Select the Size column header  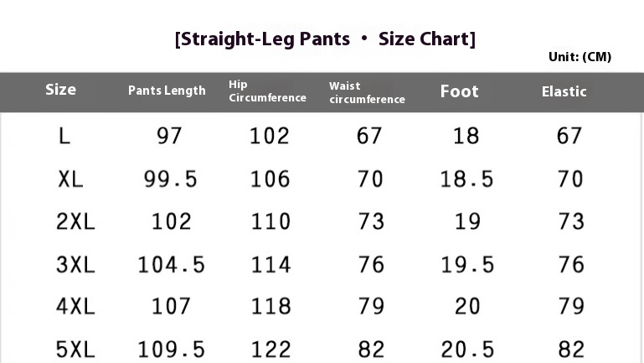pyautogui.click(x=60, y=90)
